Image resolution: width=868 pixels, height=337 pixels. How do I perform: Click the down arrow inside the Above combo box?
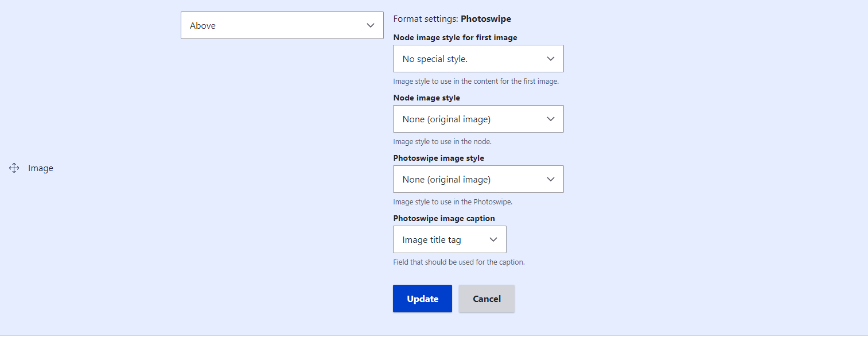pyautogui.click(x=371, y=25)
